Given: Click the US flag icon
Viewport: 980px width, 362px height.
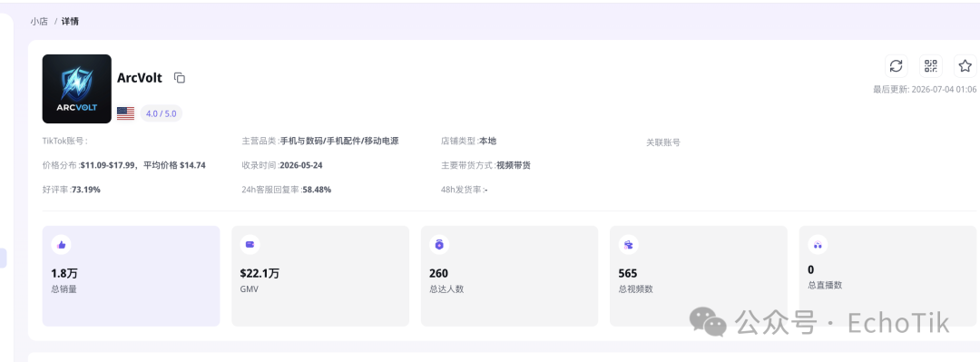Looking at the screenshot, I should click(125, 113).
